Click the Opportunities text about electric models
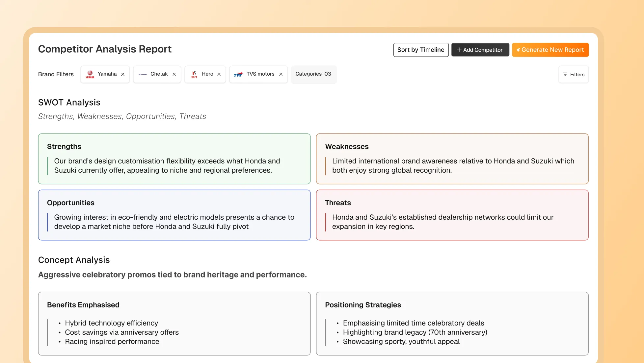644x363 pixels. click(x=174, y=222)
